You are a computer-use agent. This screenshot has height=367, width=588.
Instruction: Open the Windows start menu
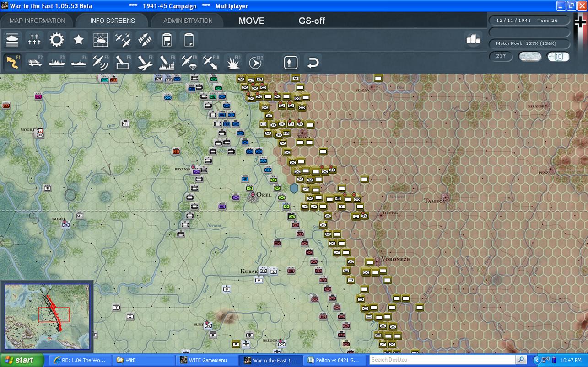coord(22,360)
